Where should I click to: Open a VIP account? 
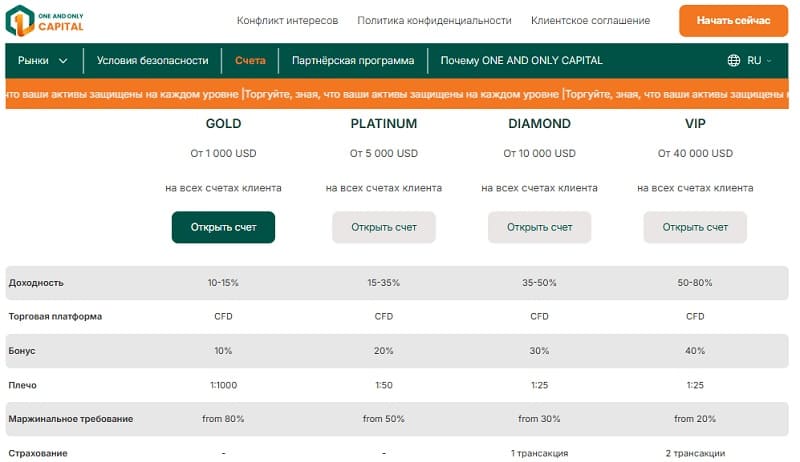tap(695, 227)
